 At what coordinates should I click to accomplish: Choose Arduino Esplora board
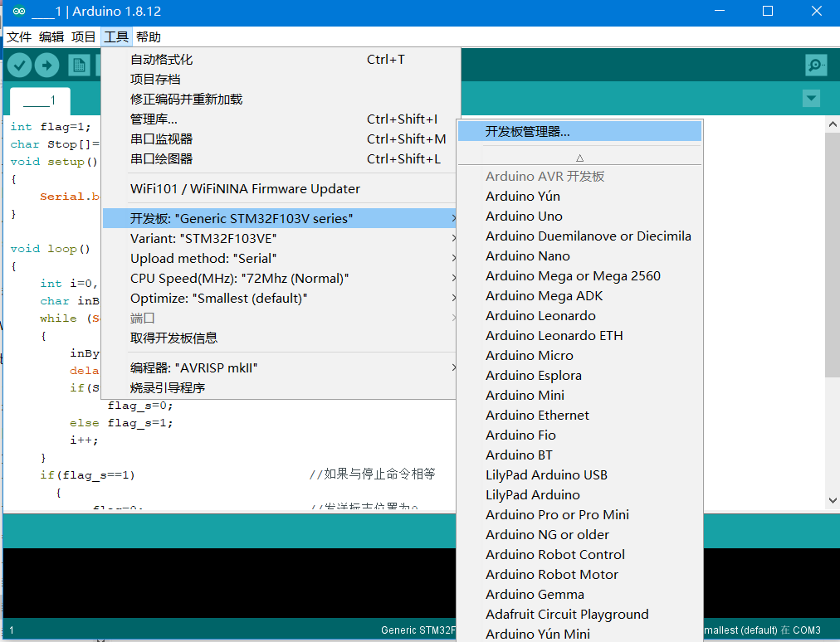(x=579, y=376)
